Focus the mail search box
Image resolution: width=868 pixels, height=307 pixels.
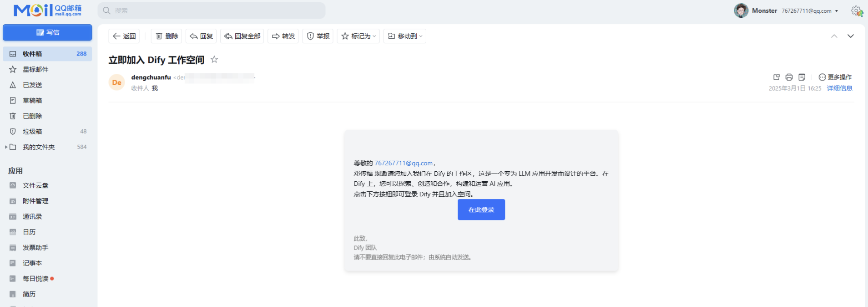pos(212,10)
